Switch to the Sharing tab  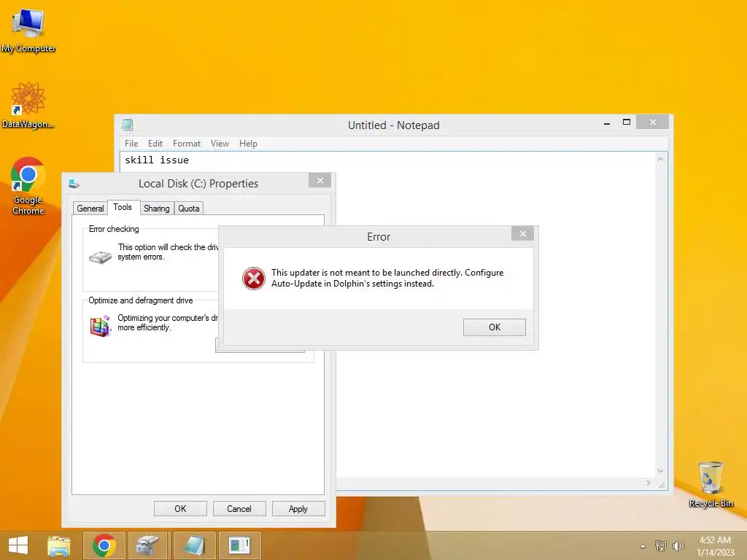pos(157,209)
